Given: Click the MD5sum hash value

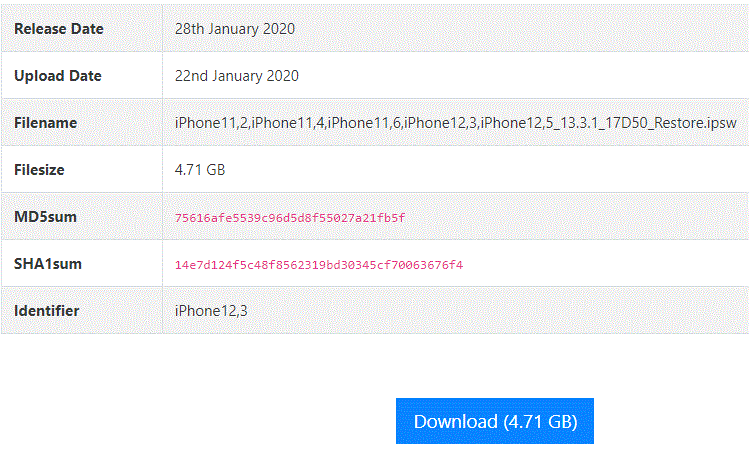Looking at the screenshot, I should tap(289, 217).
